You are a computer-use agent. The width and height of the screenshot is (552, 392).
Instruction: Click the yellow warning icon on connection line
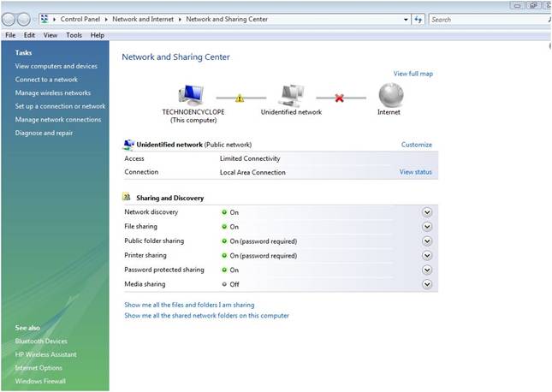tap(240, 98)
